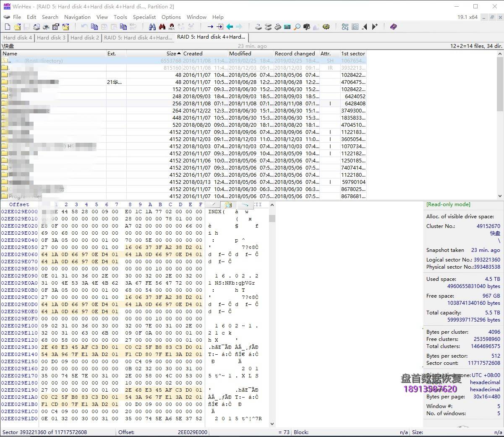Click the purple Help book icon
Screen dimensions: 504x437
[393, 27]
